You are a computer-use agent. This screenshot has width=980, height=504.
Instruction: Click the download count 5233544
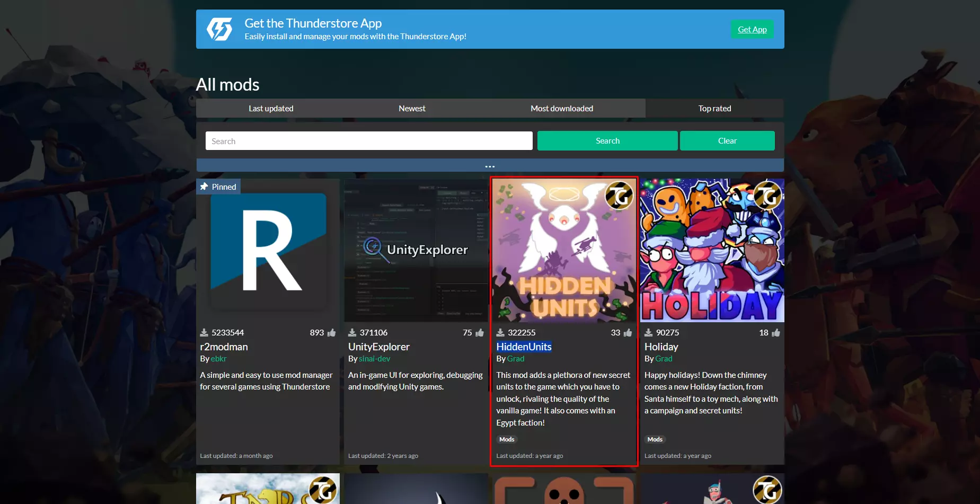coord(228,333)
